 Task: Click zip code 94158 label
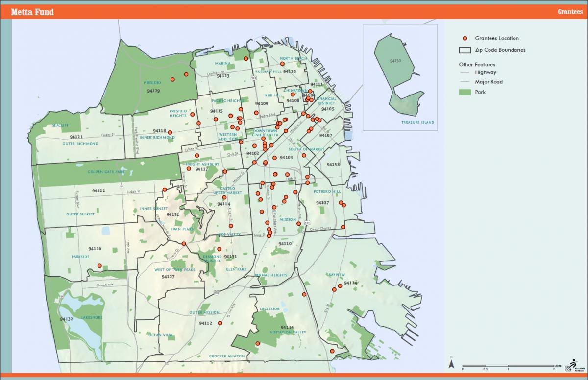point(333,165)
